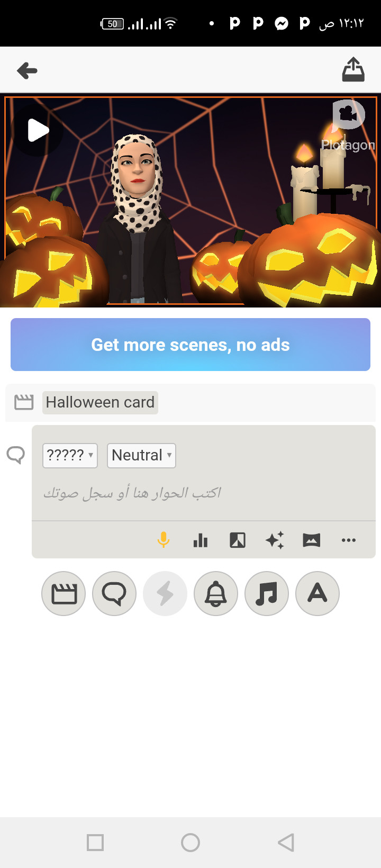Add text with the letter A button

tap(317, 593)
